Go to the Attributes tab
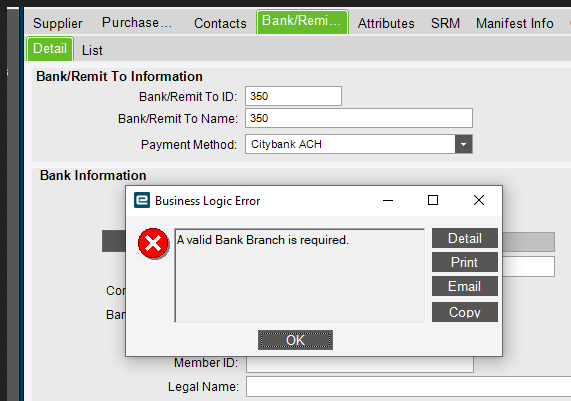The width and height of the screenshot is (571, 401). pos(386,23)
